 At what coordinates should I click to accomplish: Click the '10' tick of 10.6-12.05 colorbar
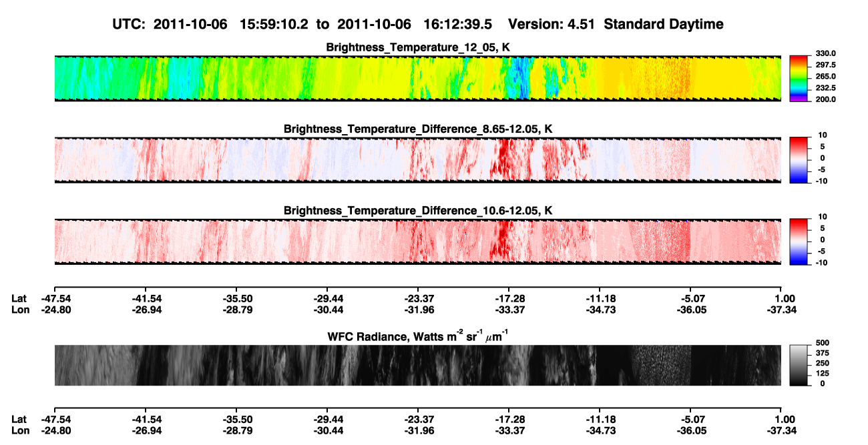[x=823, y=217]
